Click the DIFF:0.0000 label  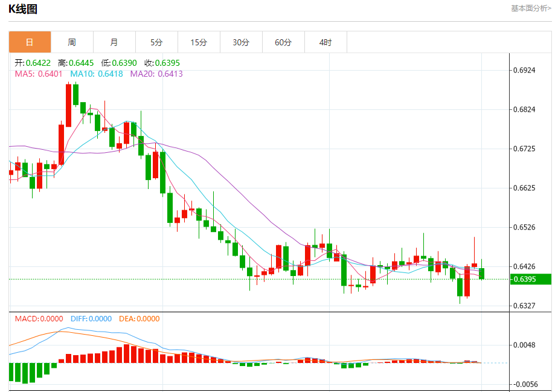[91, 319]
